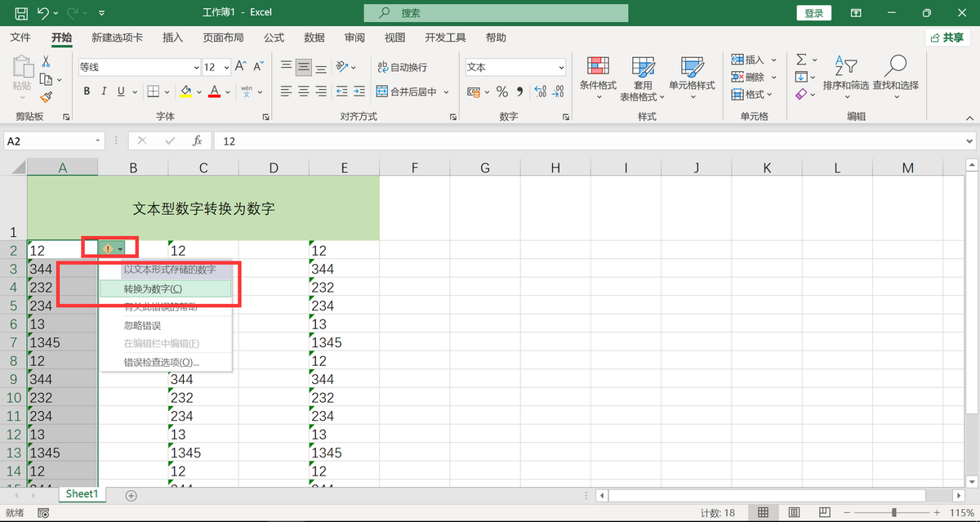
Task: Switch to the Data (数据) ribbon tab
Action: pos(314,38)
